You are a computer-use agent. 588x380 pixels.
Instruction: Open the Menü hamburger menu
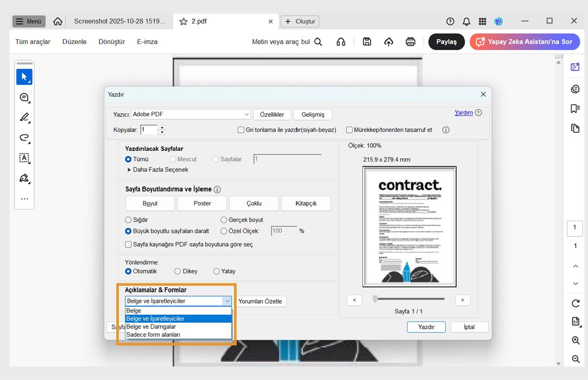point(29,22)
